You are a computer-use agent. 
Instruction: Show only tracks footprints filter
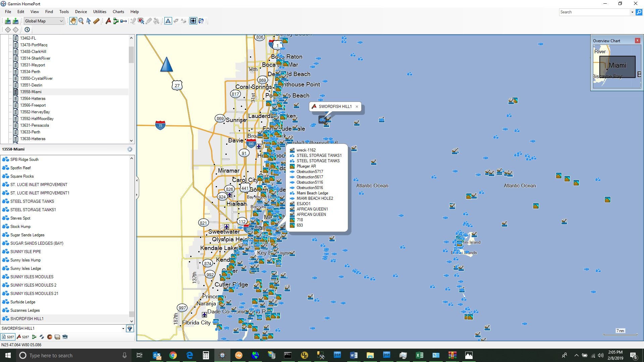[x=42, y=337]
